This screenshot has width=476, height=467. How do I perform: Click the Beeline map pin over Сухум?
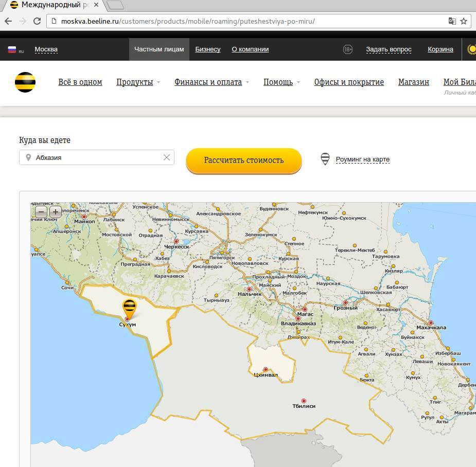[x=129, y=308]
